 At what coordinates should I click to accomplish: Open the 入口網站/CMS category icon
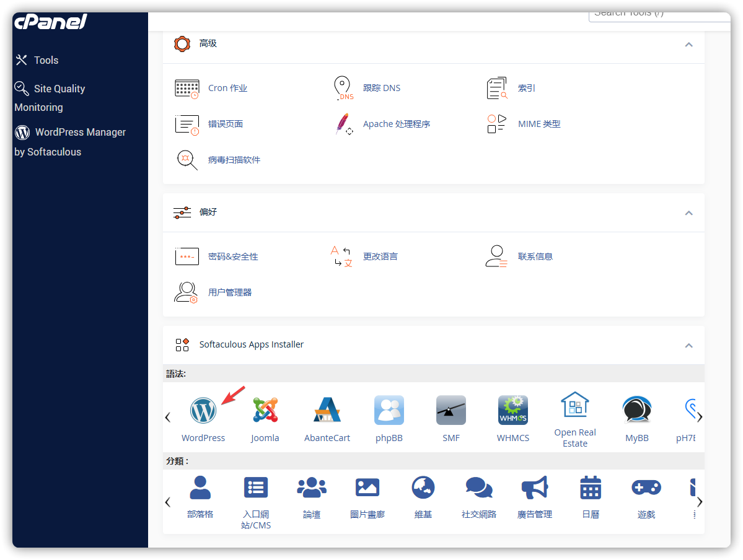256,488
